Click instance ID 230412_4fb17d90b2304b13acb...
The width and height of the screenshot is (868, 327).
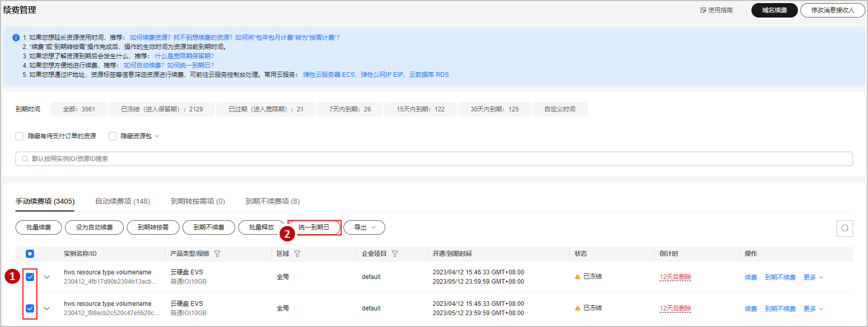[x=110, y=282]
